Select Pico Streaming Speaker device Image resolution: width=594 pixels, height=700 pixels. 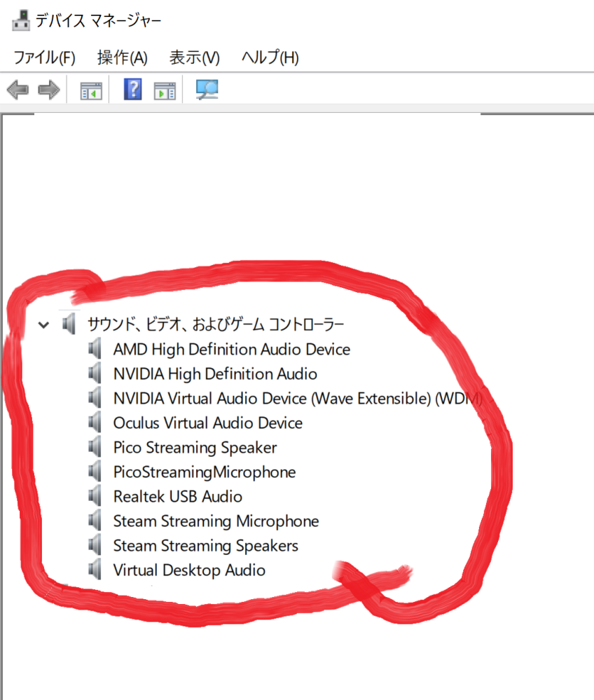click(195, 448)
